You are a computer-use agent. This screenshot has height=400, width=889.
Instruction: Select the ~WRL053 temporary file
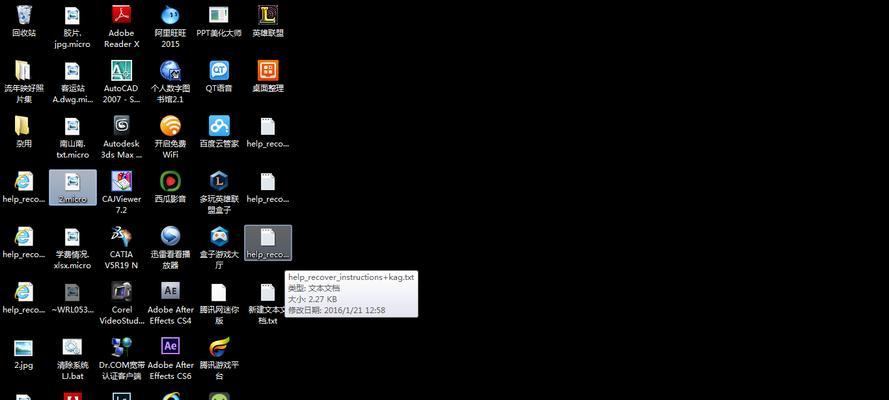coord(72,298)
